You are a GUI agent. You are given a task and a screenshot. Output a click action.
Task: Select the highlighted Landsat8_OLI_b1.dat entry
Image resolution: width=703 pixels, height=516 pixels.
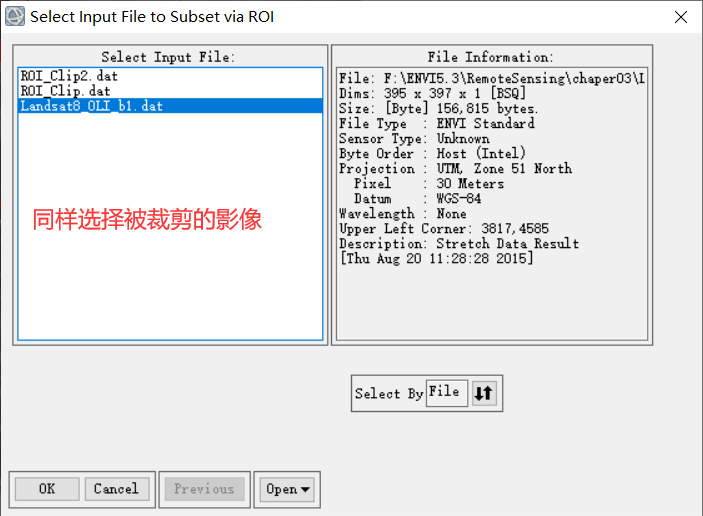coord(170,106)
